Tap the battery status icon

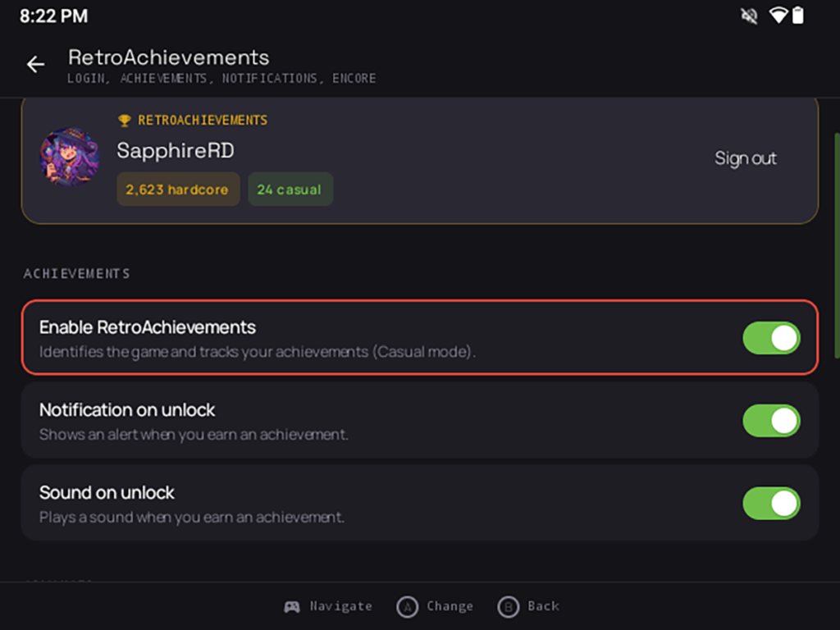pyautogui.click(x=798, y=15)
